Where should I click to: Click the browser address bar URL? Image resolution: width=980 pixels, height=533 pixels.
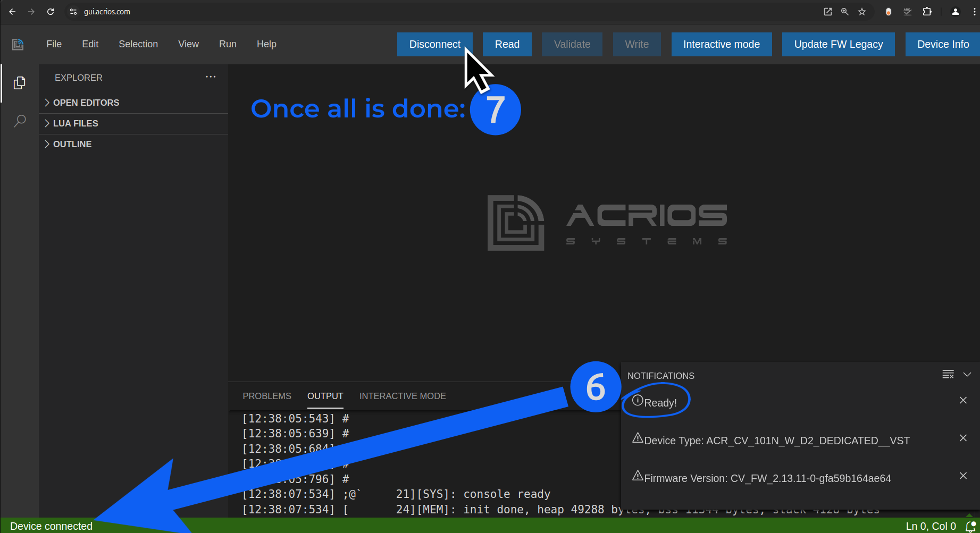click(107, 12)
